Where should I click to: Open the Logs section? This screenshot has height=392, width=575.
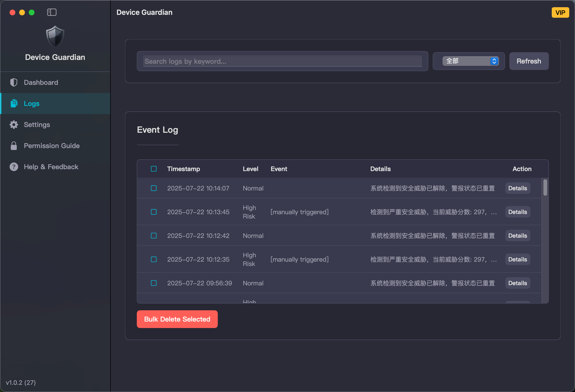(55, 104)
